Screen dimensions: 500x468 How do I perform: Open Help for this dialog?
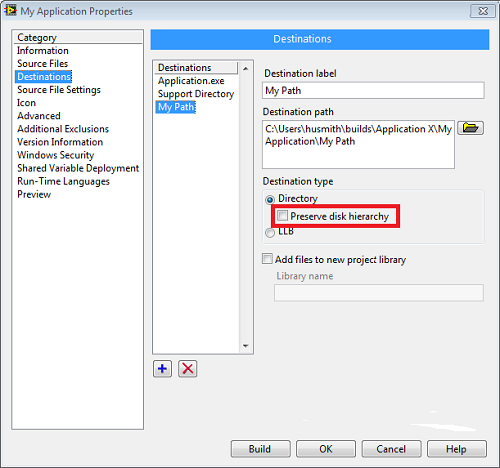457,449
